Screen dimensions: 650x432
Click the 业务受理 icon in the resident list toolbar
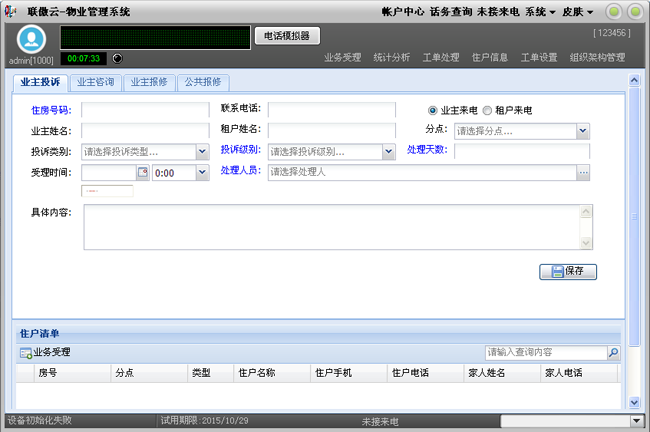(x=26, y=353)
